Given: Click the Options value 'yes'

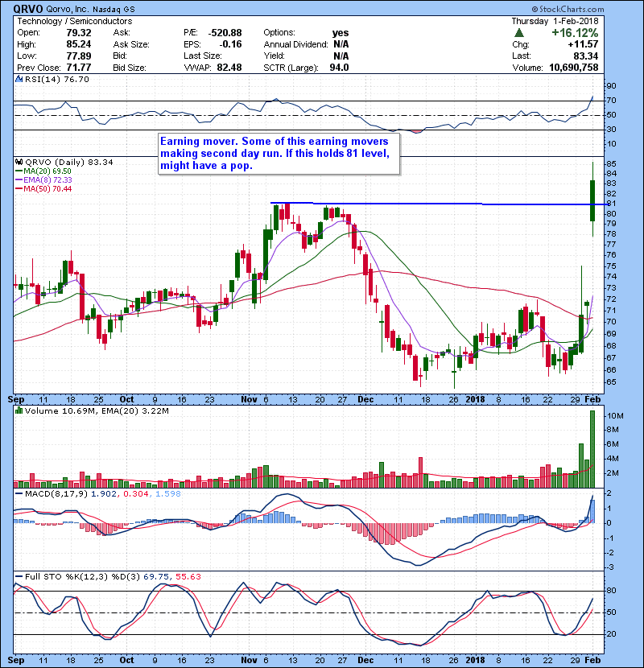Looking at the screenshot, I should tap(341, 33).
